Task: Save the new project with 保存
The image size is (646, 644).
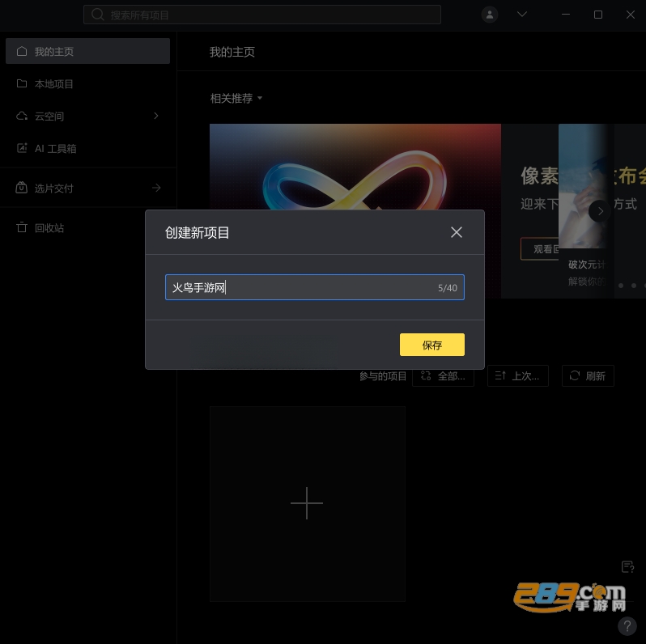Action: pos(431,345)
